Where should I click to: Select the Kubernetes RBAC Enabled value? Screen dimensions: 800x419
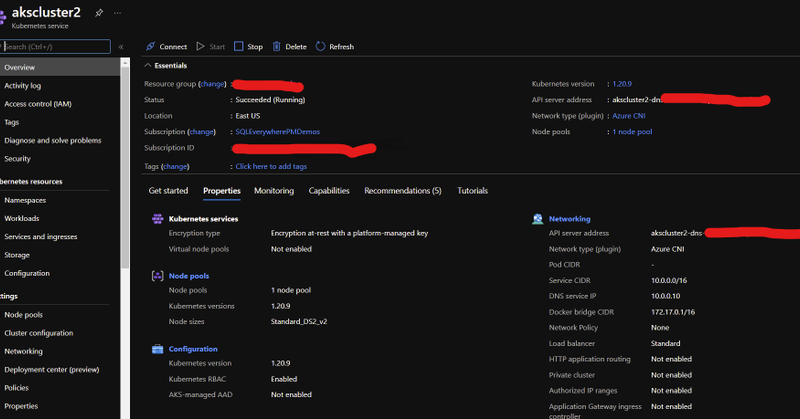(284, 379)
